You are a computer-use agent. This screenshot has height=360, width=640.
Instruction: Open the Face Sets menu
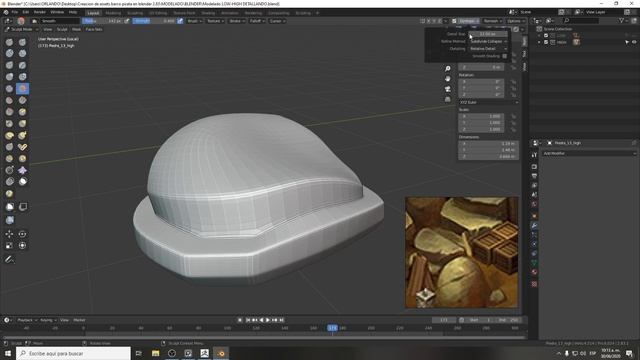[94, 29]
